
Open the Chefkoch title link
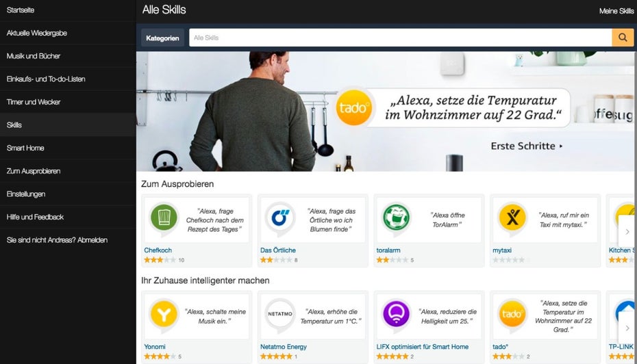(x=158, y=250)
